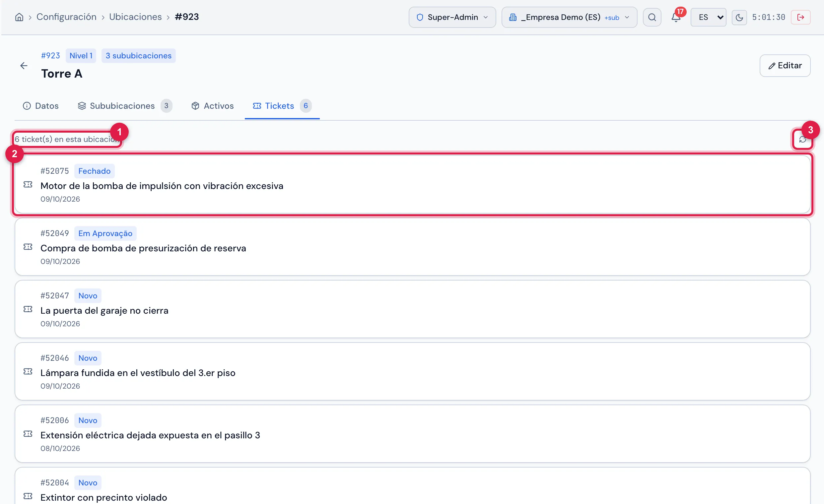This screenshot has width=824, height=504.
Task: Go to the home icon in the breadcrumb
Action: tap(19, 17)
